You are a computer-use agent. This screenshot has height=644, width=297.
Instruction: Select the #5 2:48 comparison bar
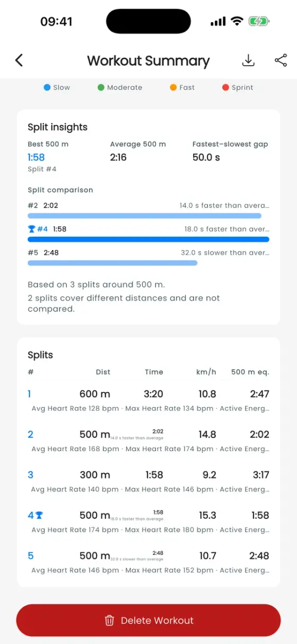(112, 263)
